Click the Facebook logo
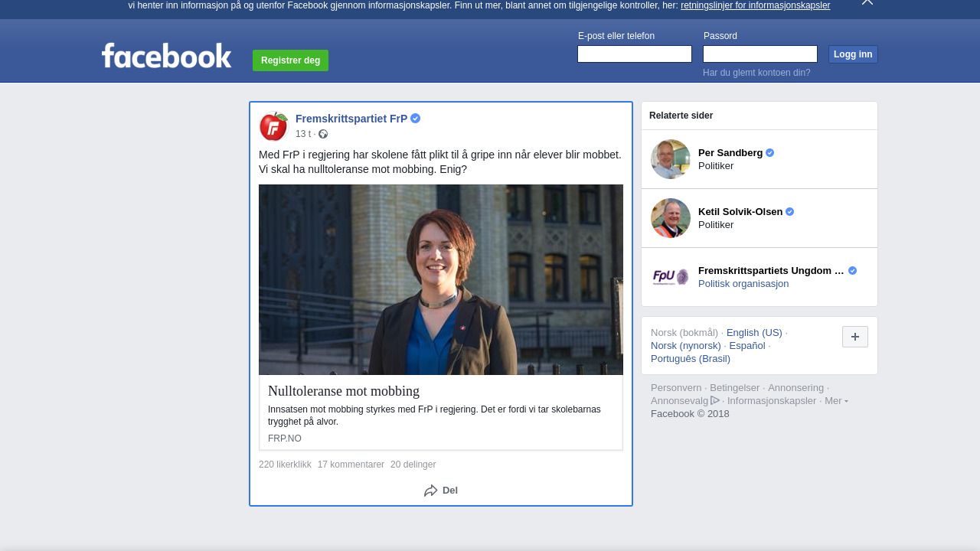 coord(166,56)
